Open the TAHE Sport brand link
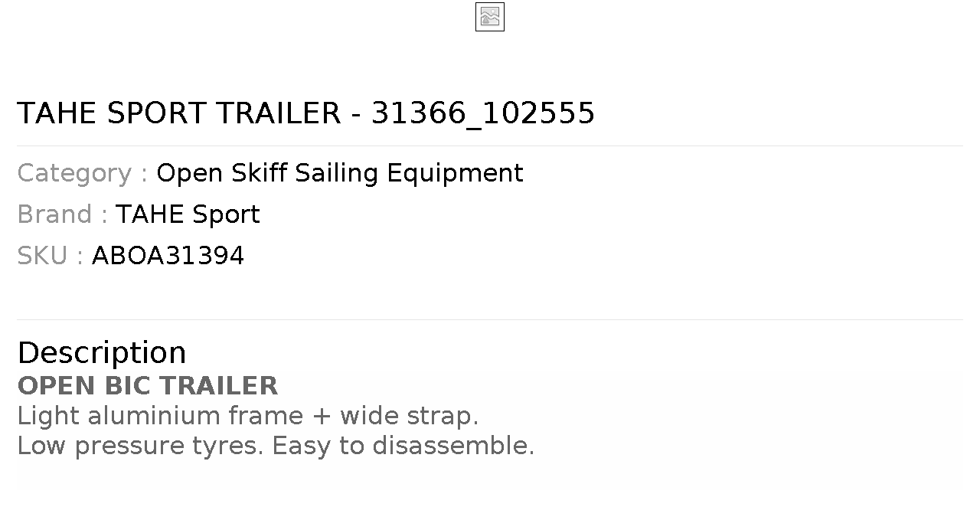This screenshot has height=507, width=980. 188,214
